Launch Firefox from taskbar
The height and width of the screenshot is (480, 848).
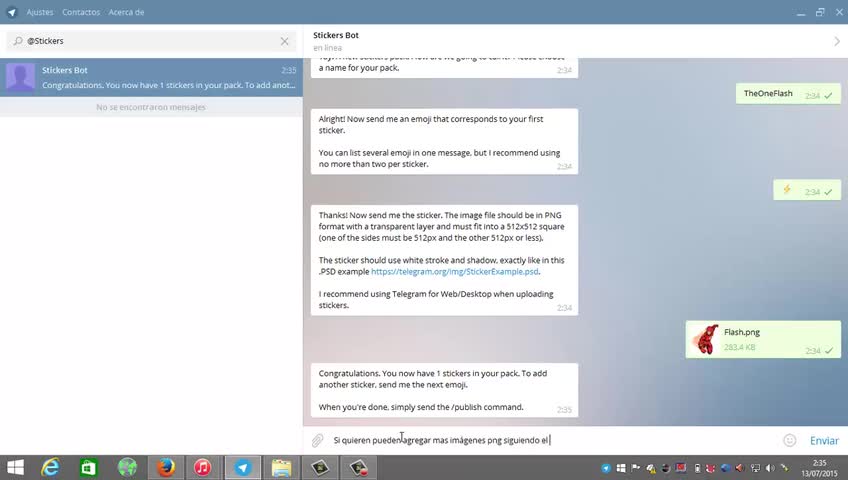pos(166,468)
